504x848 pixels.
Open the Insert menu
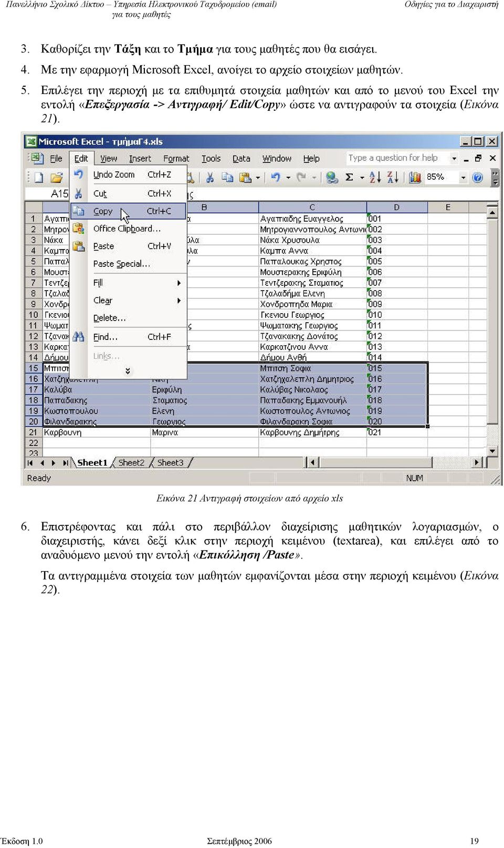140,158
